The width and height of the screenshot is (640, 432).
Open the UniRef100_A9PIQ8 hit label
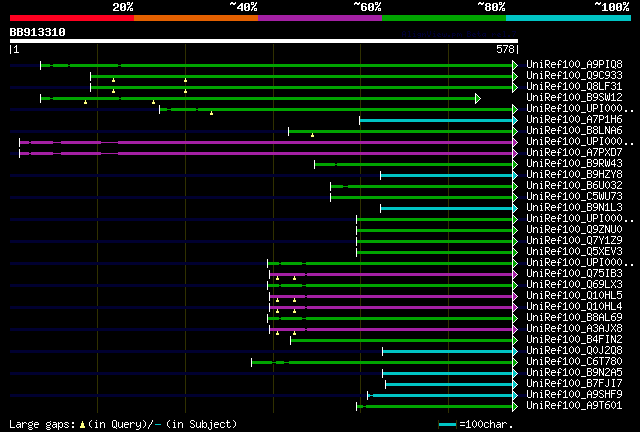click(574, 65)
